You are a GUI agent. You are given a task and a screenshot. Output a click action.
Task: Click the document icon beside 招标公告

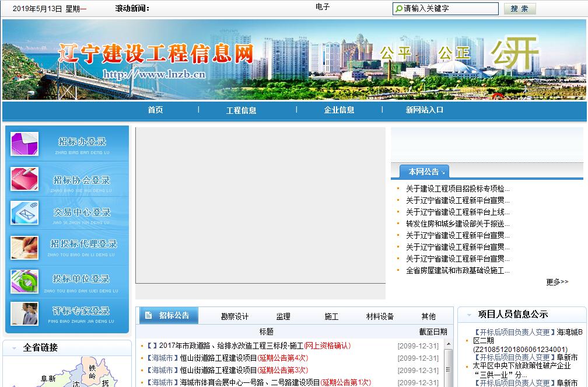click(x=148, y=315)
